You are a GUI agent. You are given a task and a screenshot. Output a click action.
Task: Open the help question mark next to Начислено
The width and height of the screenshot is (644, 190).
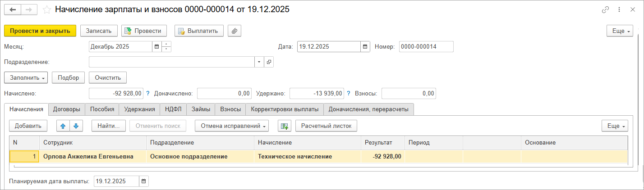tap(147, 94)
